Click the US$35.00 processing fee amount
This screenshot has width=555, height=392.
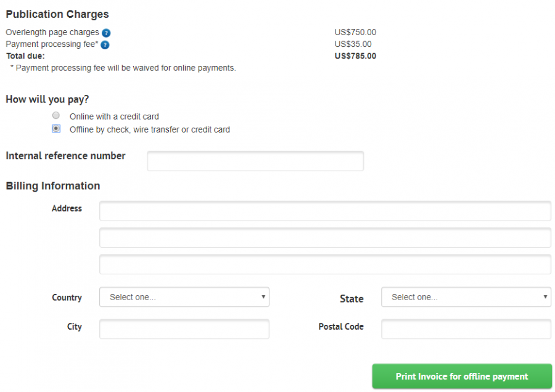[353, 44]
